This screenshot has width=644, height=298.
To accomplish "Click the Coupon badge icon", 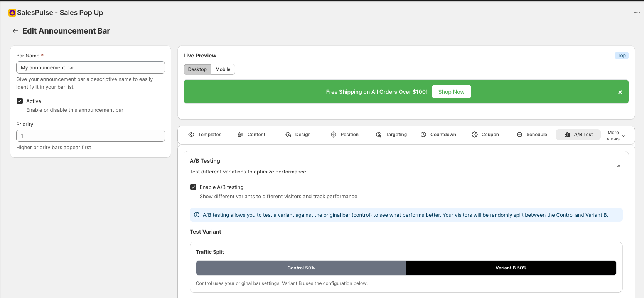I will pos(475,135).
